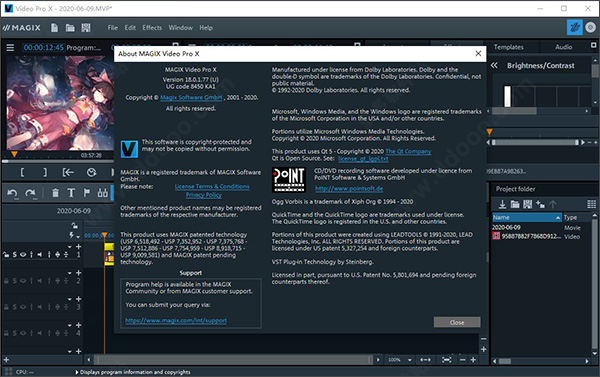Screen dimensions: 600x377
Task: Redo the last undone action
Action: coord(30,193)
